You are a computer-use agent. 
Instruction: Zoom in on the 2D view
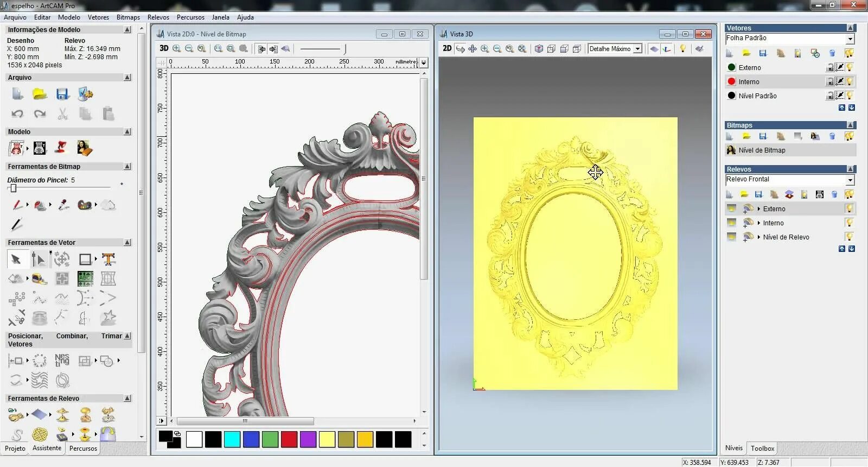pyautogui.click(x=176, y=48)
